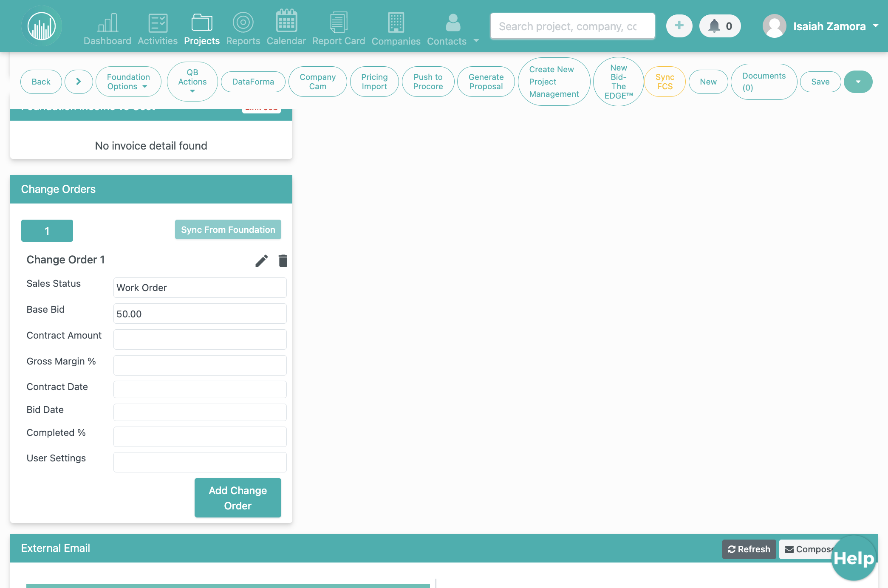
Task: Open the Calendar icon
Action: (x=286, y=21)
